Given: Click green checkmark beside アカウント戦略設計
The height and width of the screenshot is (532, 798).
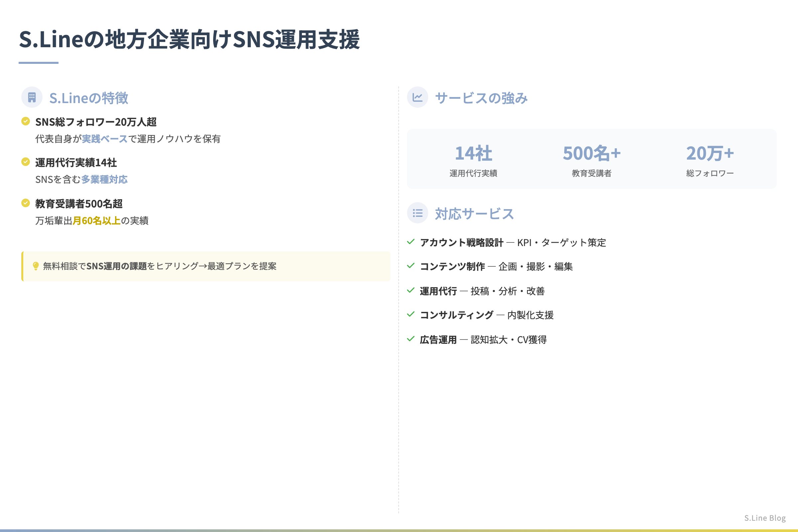Looking at the screenshot, I should pyautogui.click(x=411, y=242).
